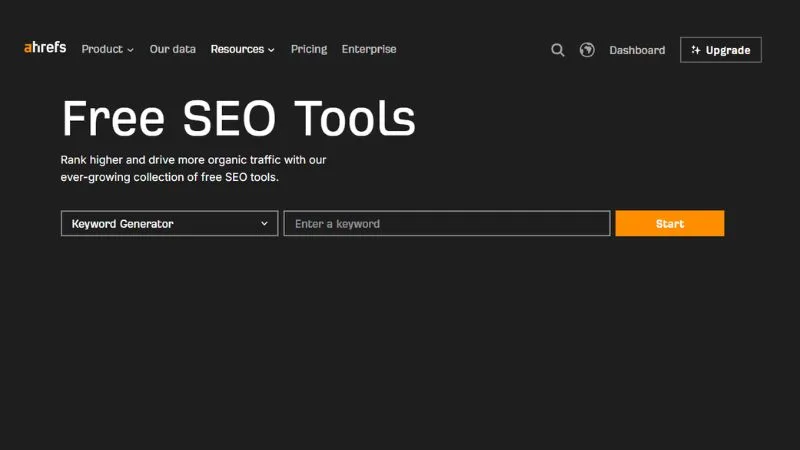Click the ahrefs logo

(45, 47)
